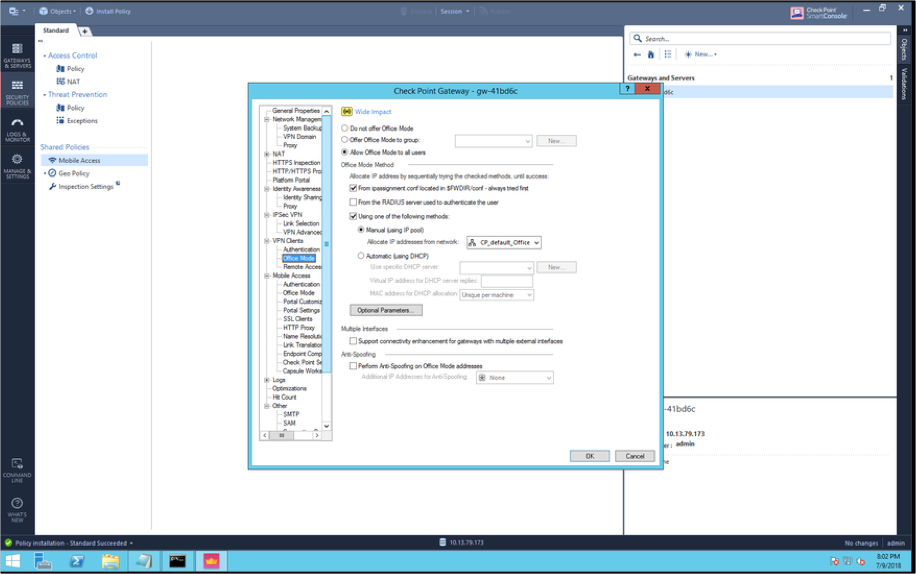The height and width of the screenshot is (574, 916).
Task: Select Mobile Access under Shared Policies
Action: point(79,160)
